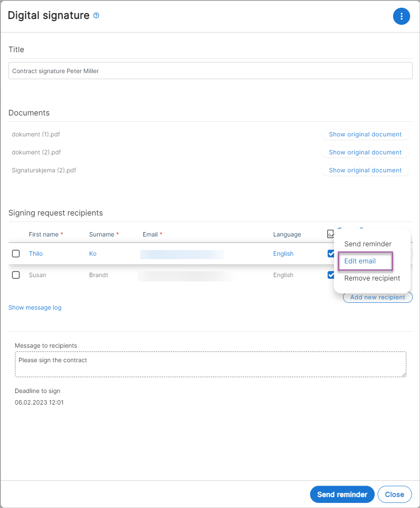Click Thilo's email field

click(182, 254)
